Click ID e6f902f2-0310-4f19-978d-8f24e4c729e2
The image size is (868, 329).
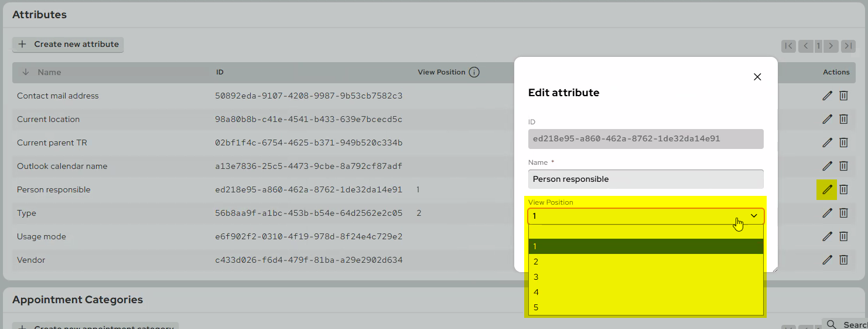coord(309,236)
